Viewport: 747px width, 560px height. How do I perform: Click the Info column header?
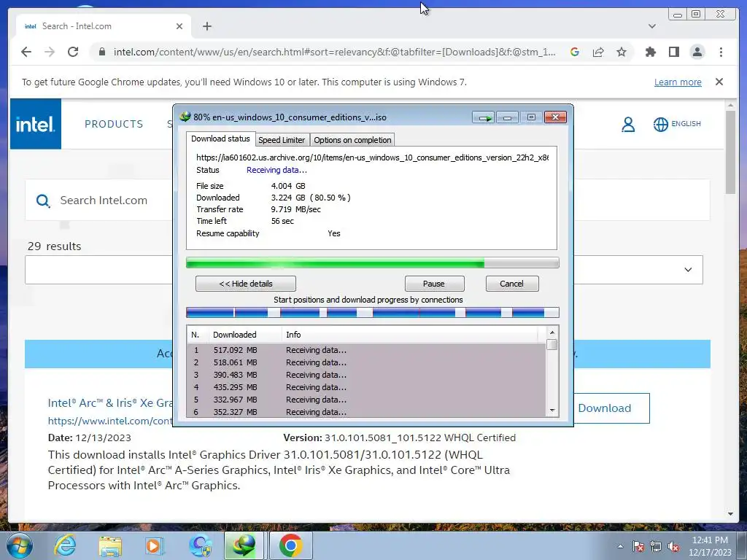pyautogui.click(x=410, y=335)
